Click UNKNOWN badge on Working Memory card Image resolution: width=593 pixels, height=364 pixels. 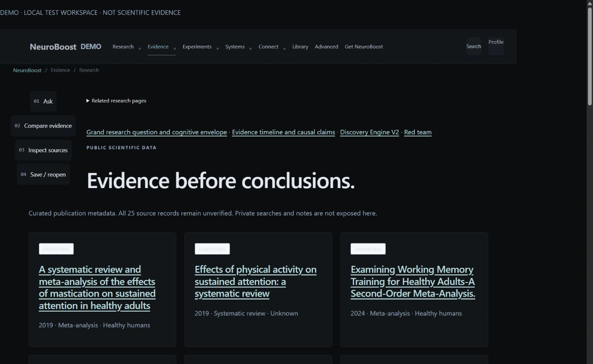pos(368,249)
